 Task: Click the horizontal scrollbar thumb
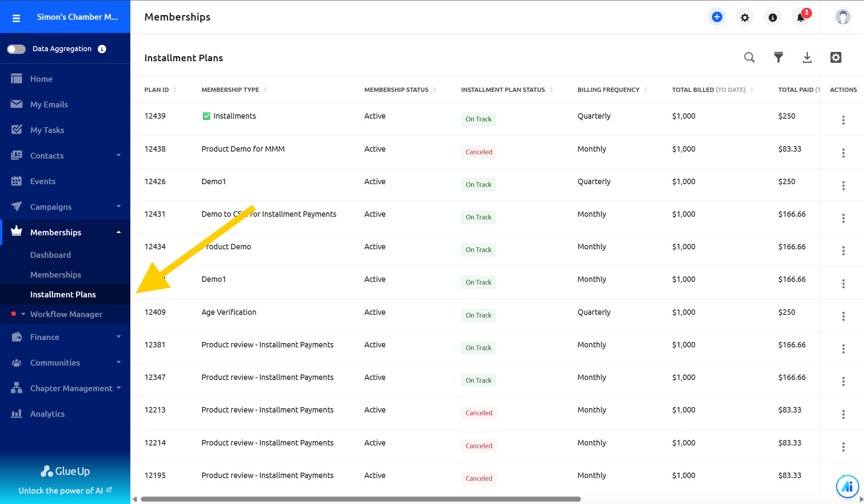point(360,499)
